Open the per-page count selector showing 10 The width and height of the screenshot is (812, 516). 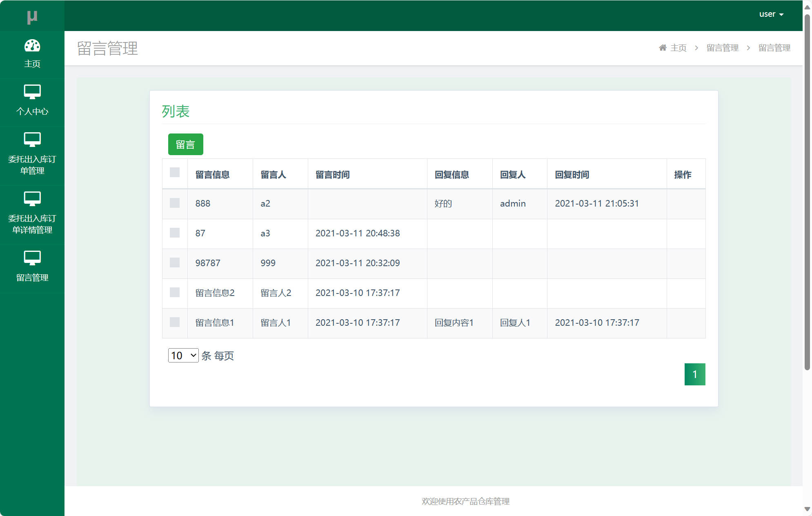pos(182,355)
